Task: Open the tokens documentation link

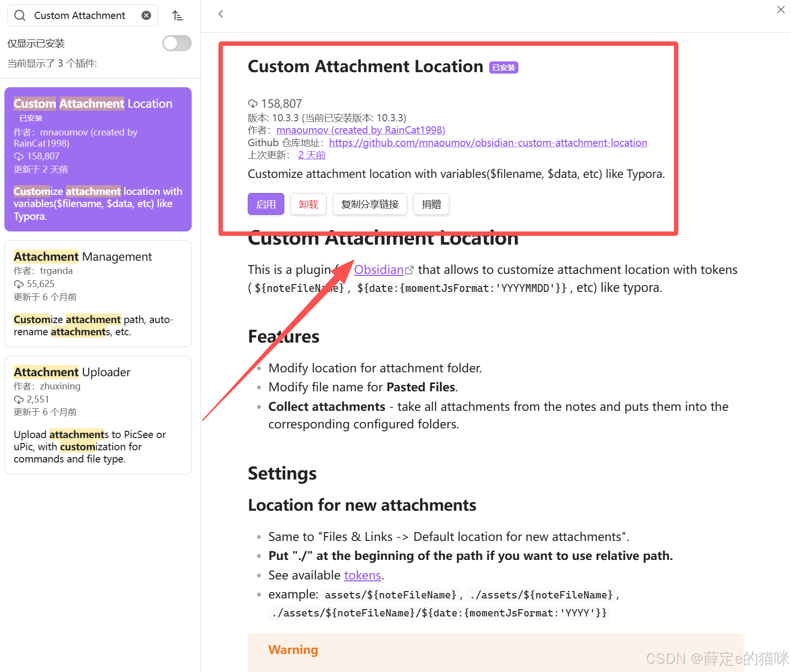Action: [362, 575]
